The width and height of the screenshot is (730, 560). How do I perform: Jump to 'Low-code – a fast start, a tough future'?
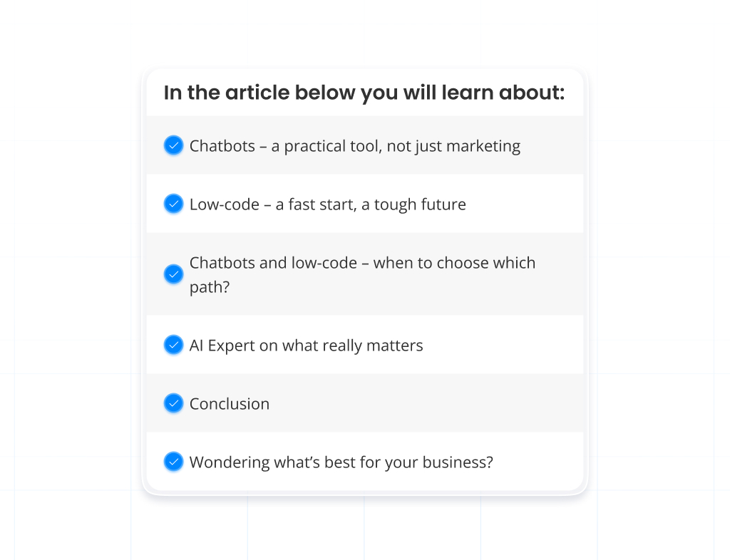point(328,204)
